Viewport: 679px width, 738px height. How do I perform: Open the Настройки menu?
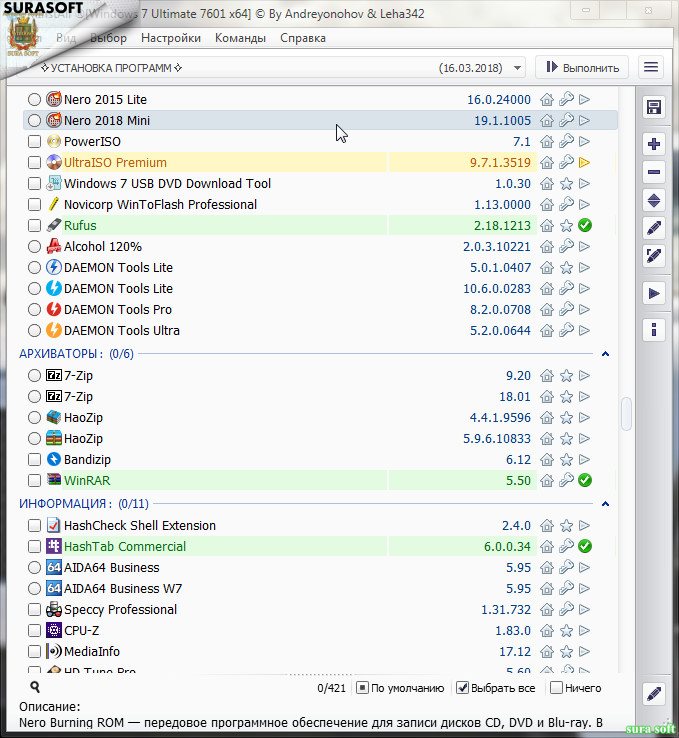[x=171, y=38]
